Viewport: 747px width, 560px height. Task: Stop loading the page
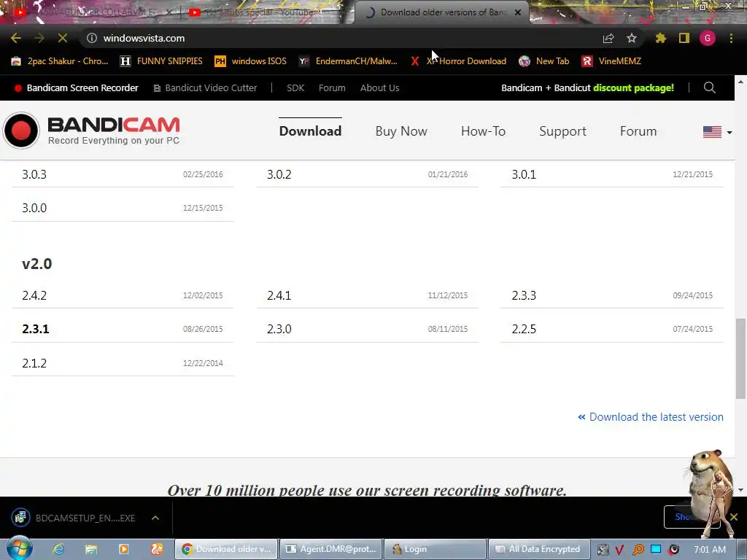click(x=63, y=38)
